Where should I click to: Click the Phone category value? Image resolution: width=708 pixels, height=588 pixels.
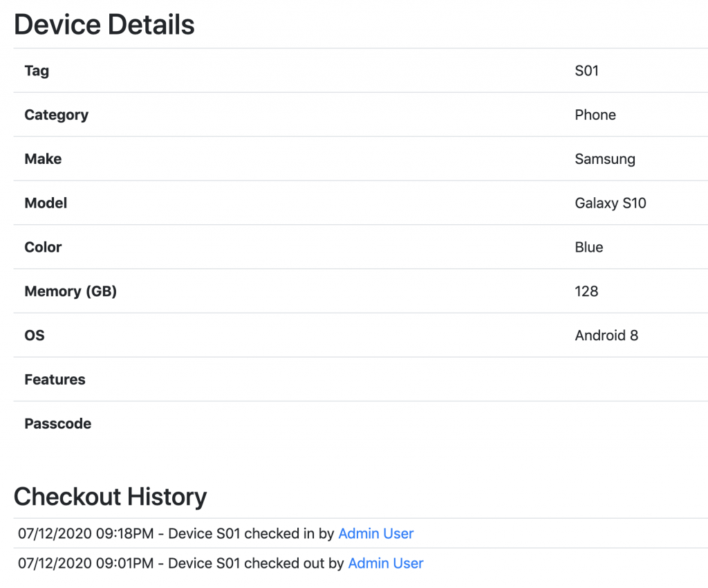[595, 115]
